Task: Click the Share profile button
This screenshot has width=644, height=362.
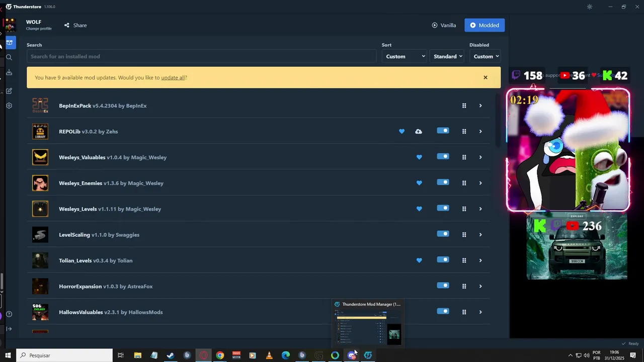Action: pos(75,25)
